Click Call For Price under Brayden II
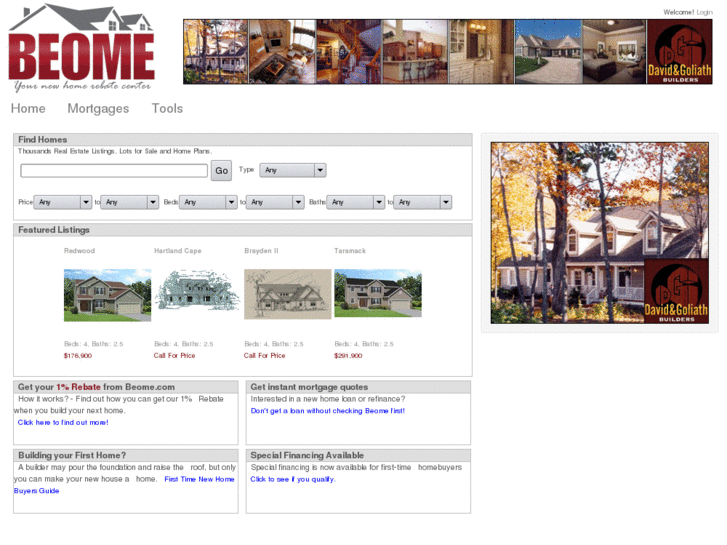727x545 pixels. tap(264, 356)
